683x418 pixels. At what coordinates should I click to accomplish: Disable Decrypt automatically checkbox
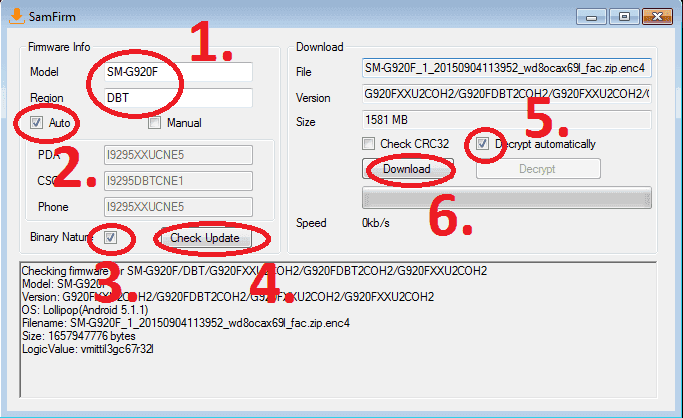click(482, 144)
